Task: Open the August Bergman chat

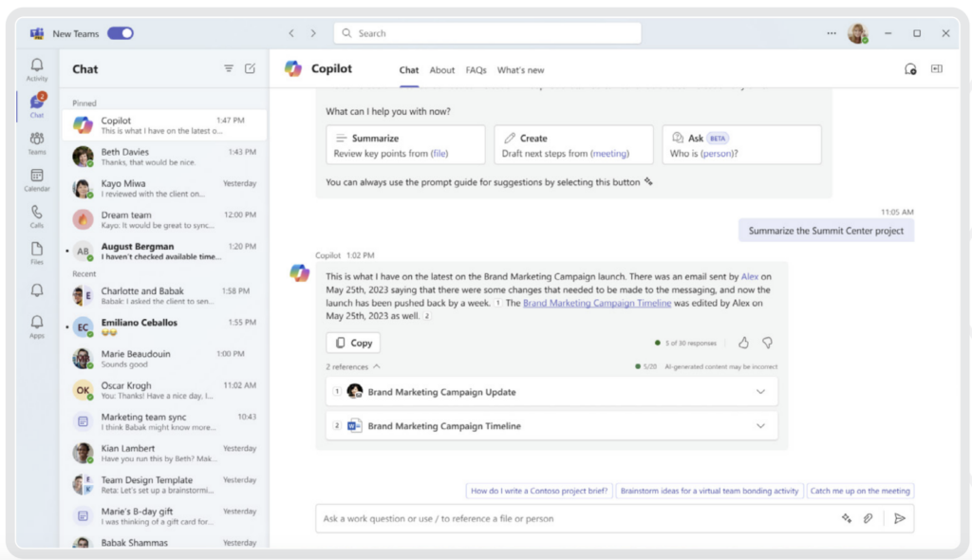Action: point(163,251)
